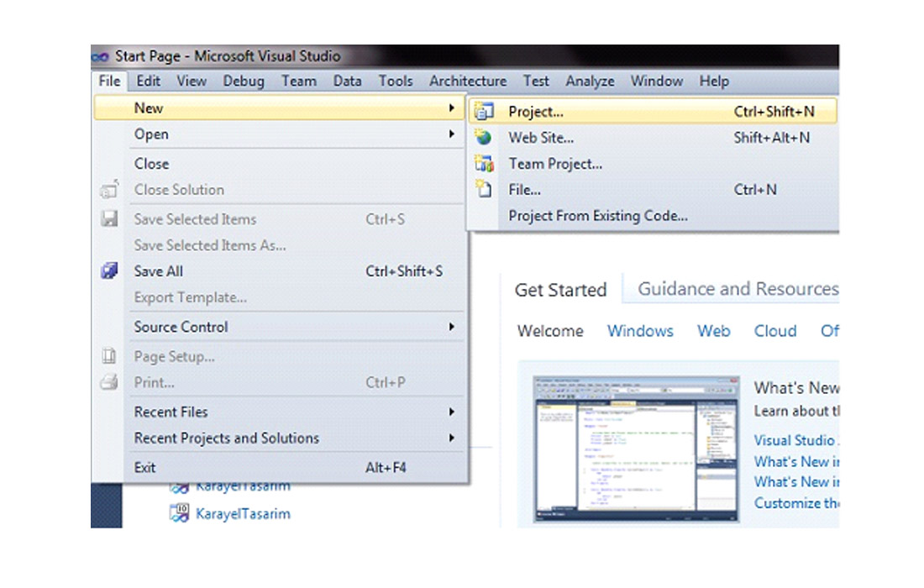Screen dimensions: 924x588
Task: Open the Architecture menu
Action: pyautogui.click(x=468, y=81)
